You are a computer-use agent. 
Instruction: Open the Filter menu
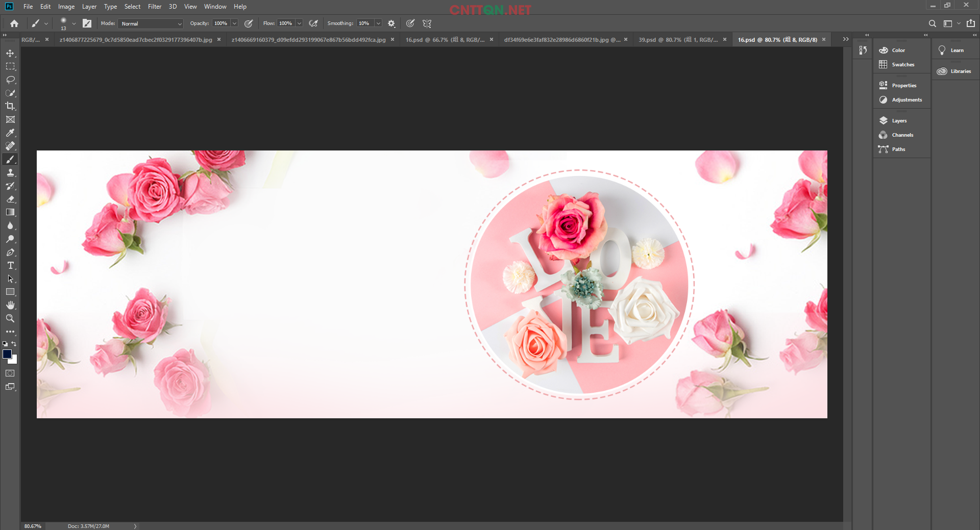(155, 7)
